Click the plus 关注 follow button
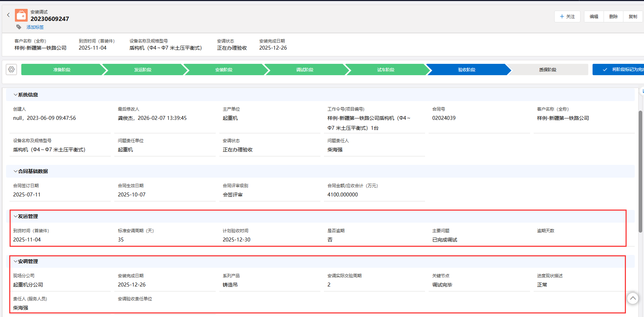The image size is (644, 317). coord(567,17)
